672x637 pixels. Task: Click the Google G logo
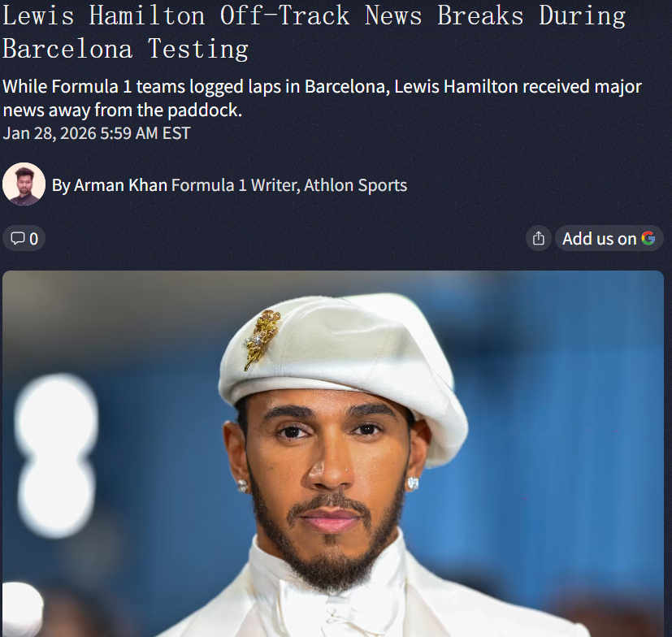pyautogui.click(x=648, y=238)
